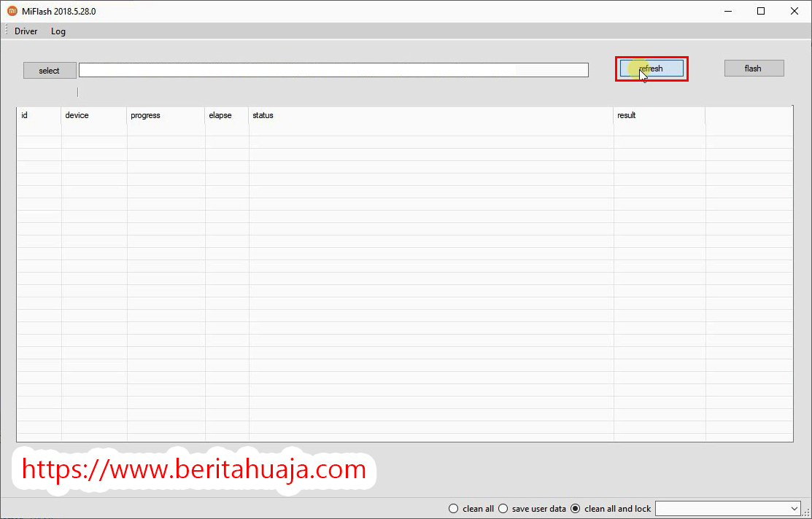Click the status column header
Image resolution: width=812 pixels, height=519 pixels.
(430, 115)
